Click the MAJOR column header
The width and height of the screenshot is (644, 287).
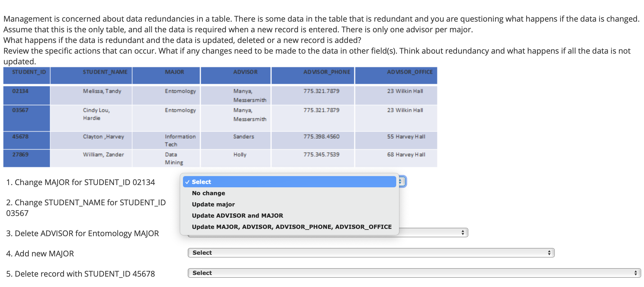point(166,75)
